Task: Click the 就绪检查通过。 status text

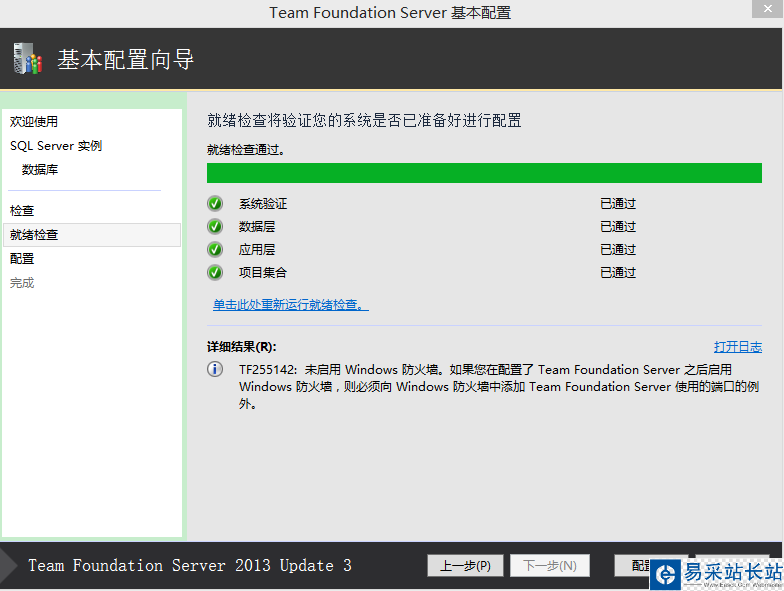Action: [246, 150]
